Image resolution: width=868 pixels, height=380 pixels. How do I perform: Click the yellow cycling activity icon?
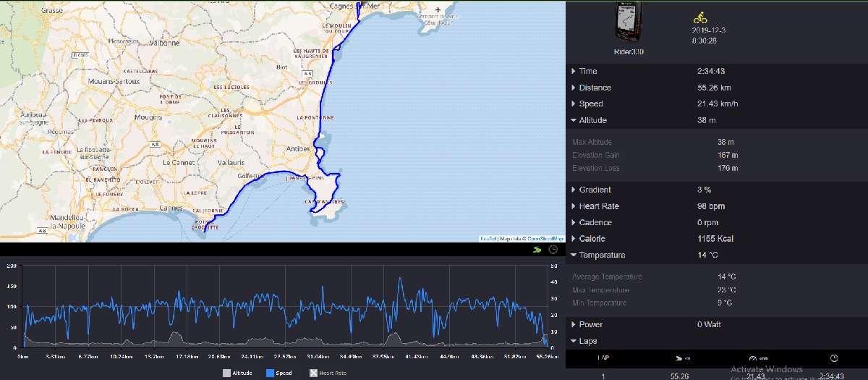coord(699,17)
